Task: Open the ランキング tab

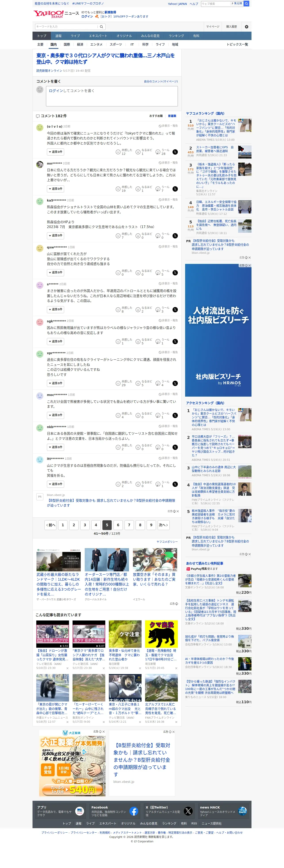Action: pos(177,36)
